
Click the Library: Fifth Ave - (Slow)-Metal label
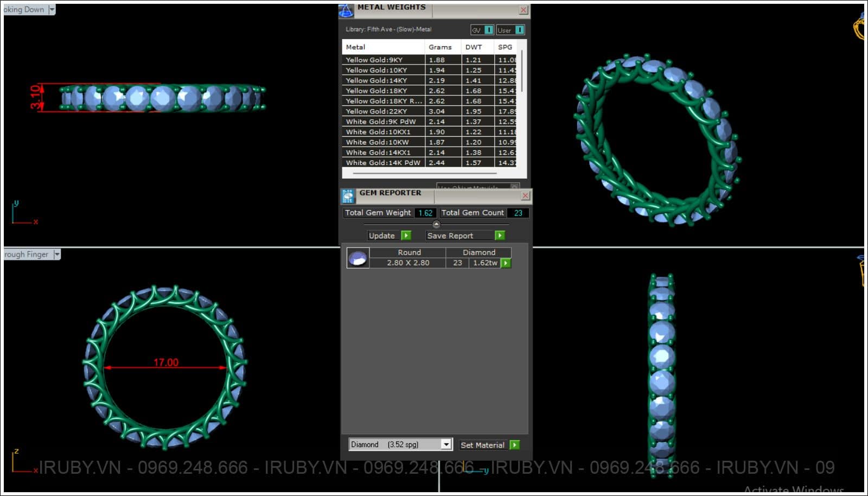pyautogui.click(x=388, y=29)
